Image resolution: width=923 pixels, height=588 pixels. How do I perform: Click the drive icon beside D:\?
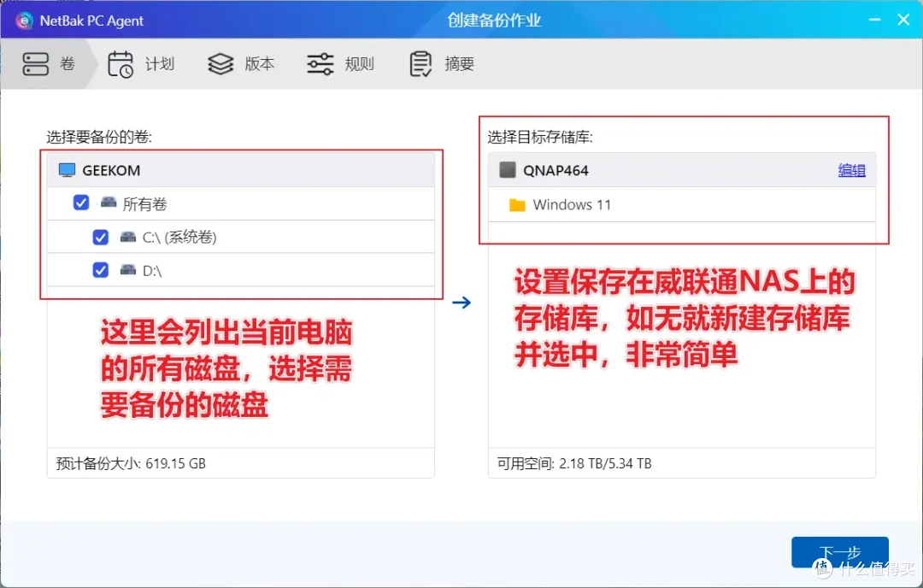[x=127, y=269]
